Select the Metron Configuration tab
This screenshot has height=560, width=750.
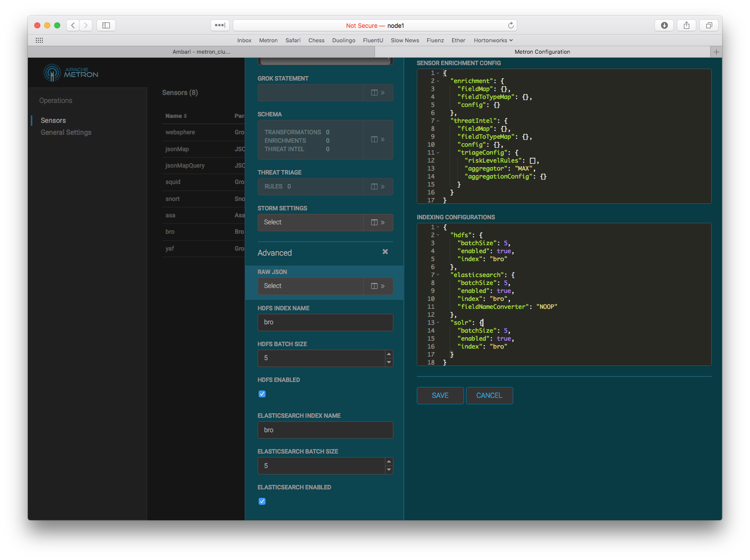543,52
